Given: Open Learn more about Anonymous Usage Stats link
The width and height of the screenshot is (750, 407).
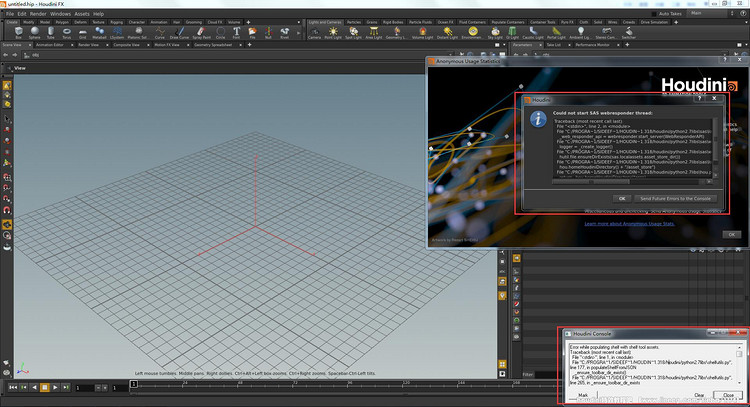Looking at the screenshot, I should [629, 224].
